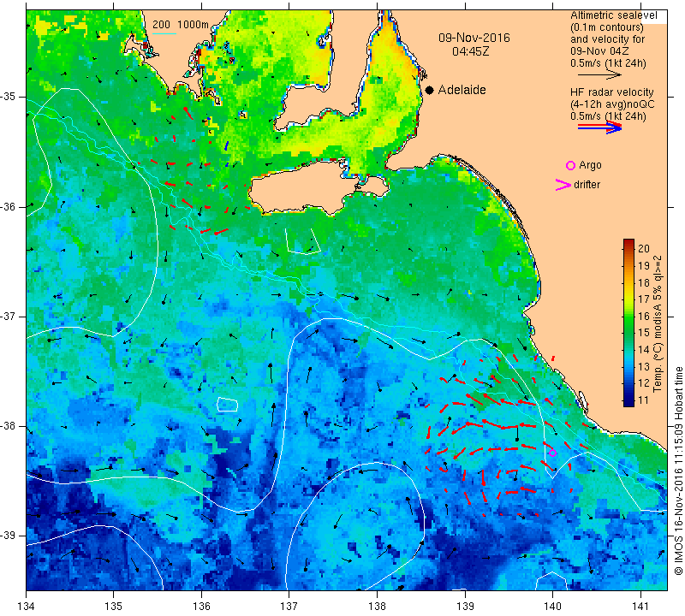Click the magenta Argo float marker near 140°E

click(552, 453)
